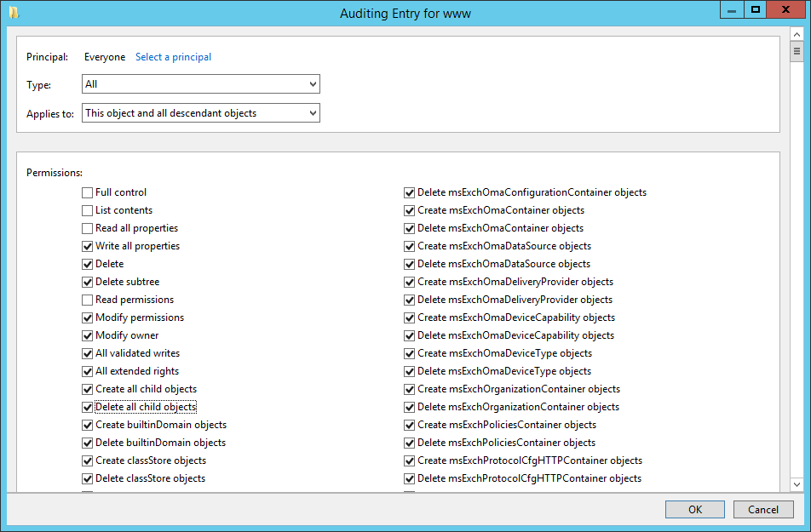This screenshot has height=532, width=811.
Task: Uncheck Delete all child objects
Action: [88, 408]
